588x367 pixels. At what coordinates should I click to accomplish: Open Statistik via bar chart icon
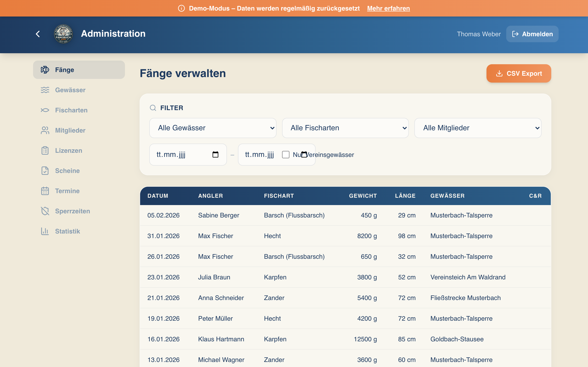(45, 231)
